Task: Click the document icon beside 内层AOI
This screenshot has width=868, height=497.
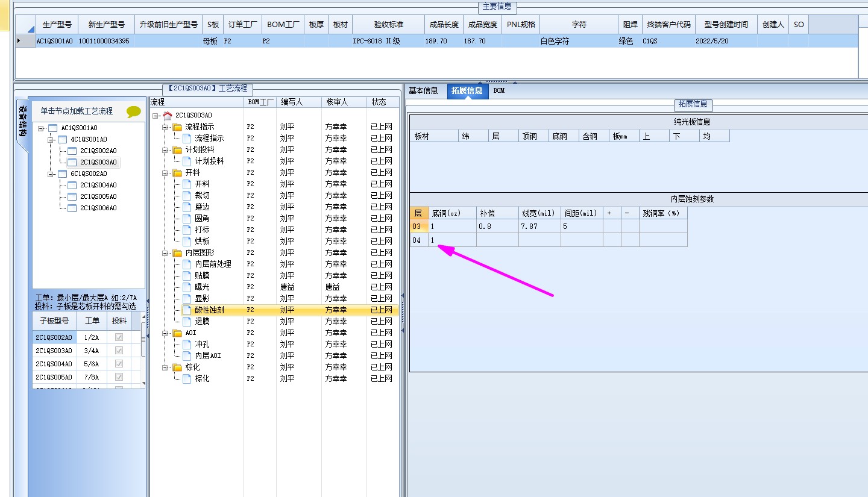Action: pyautogui.click(x=187, y=355)
